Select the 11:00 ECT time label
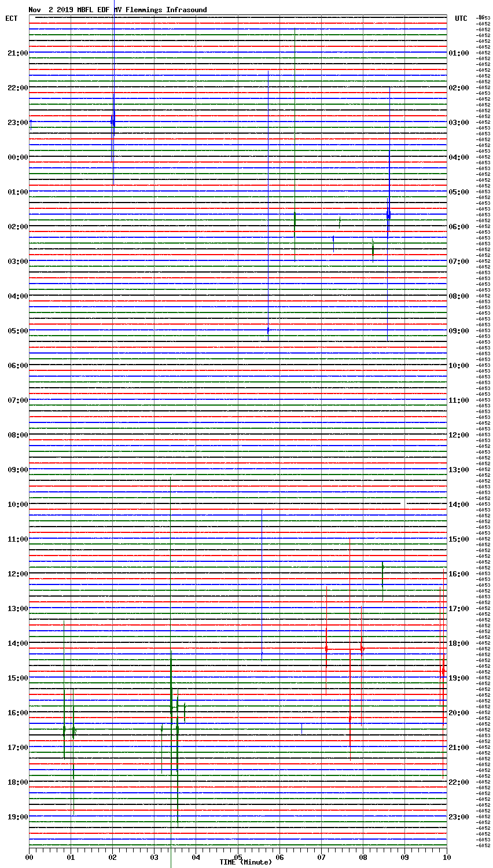 pyautogui.click(x=17, y=539)
